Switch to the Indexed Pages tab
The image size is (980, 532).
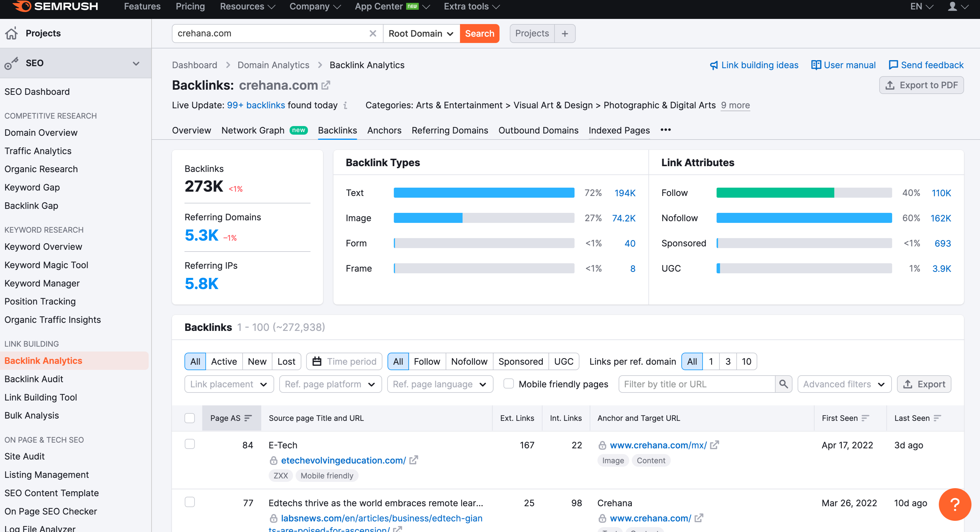[x=619, y=131]
